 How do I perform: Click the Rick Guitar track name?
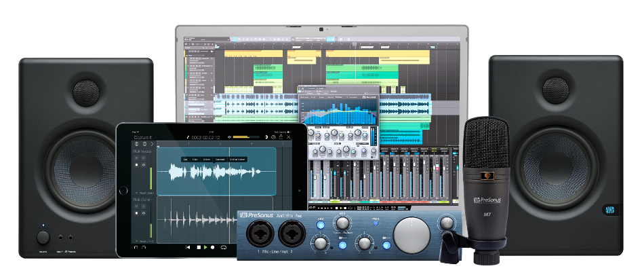(x=142, y=200)
